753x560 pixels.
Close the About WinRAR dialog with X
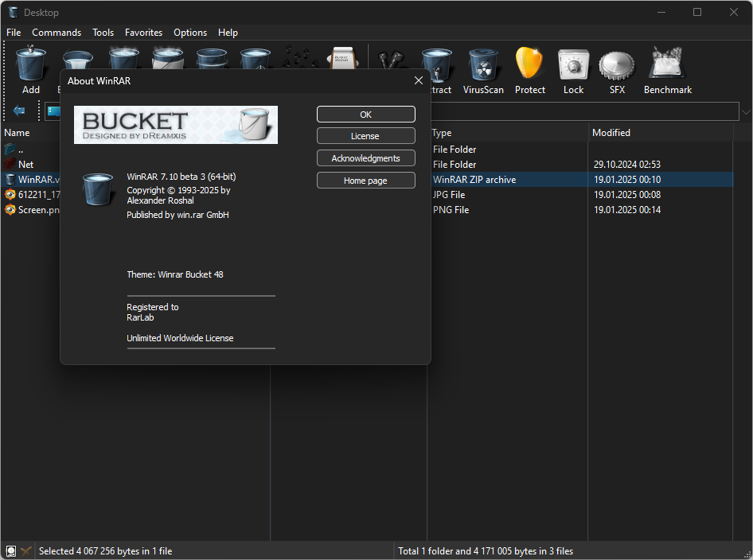[418, 80]
